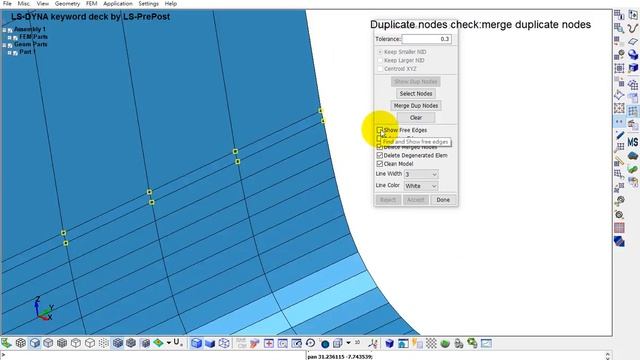This screenshot has width=640, height=360.
Task: Click the green diamond surface icon in bottom toolbar
Action: pos(158,343)
